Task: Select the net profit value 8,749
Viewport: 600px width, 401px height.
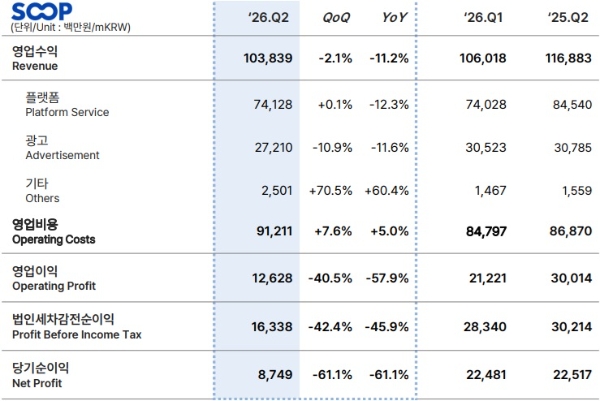Action: 275,375
